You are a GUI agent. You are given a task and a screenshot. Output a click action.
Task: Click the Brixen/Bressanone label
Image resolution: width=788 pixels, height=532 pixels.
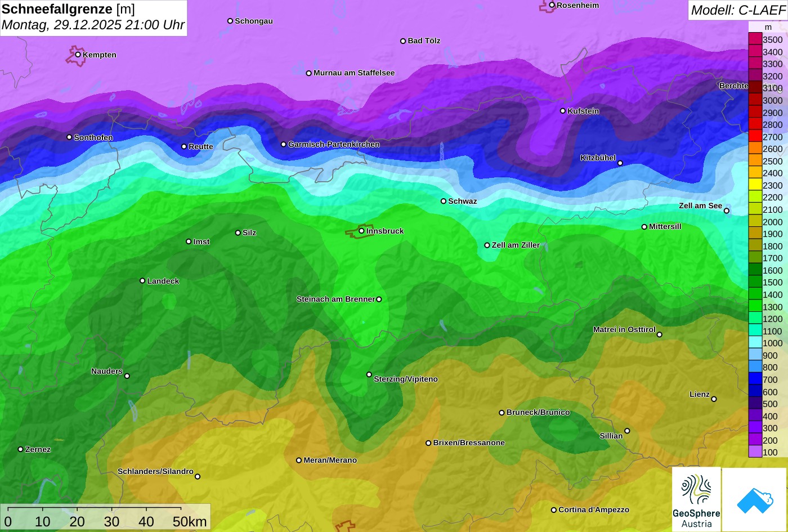469,442
